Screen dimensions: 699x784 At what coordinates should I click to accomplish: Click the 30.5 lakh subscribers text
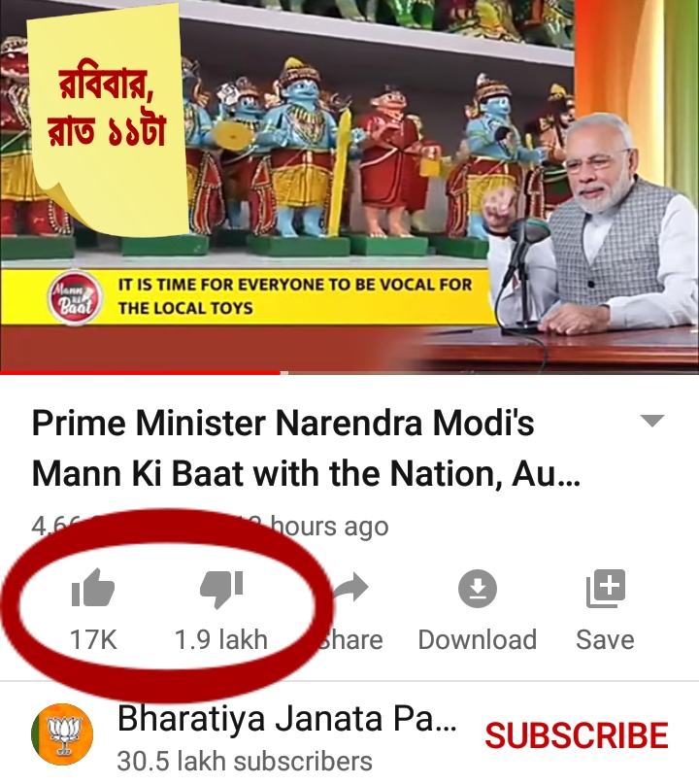click(245, 762)
